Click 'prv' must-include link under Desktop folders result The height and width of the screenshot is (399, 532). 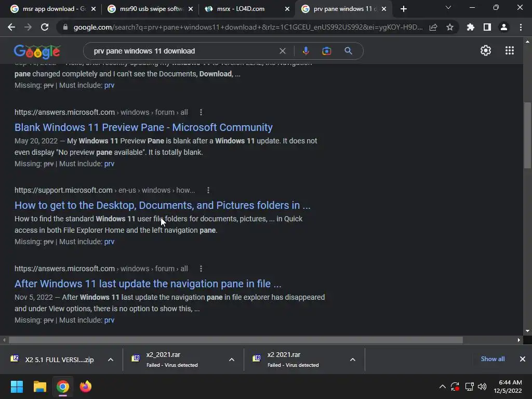(x=109, y=242)
